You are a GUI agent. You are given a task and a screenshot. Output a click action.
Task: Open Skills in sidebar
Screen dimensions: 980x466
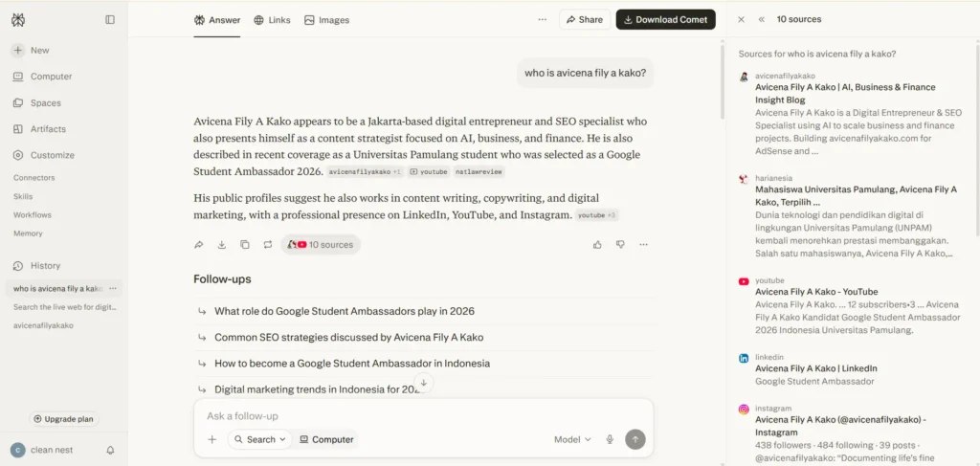pos(23,196)
